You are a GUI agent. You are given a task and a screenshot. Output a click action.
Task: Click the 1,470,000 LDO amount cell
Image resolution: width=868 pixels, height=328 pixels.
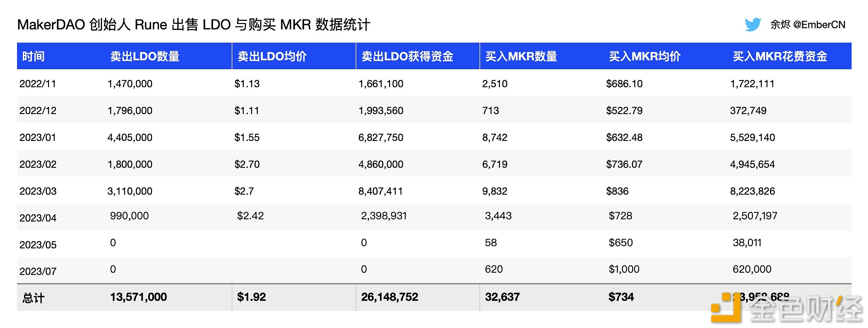point(130,83)
